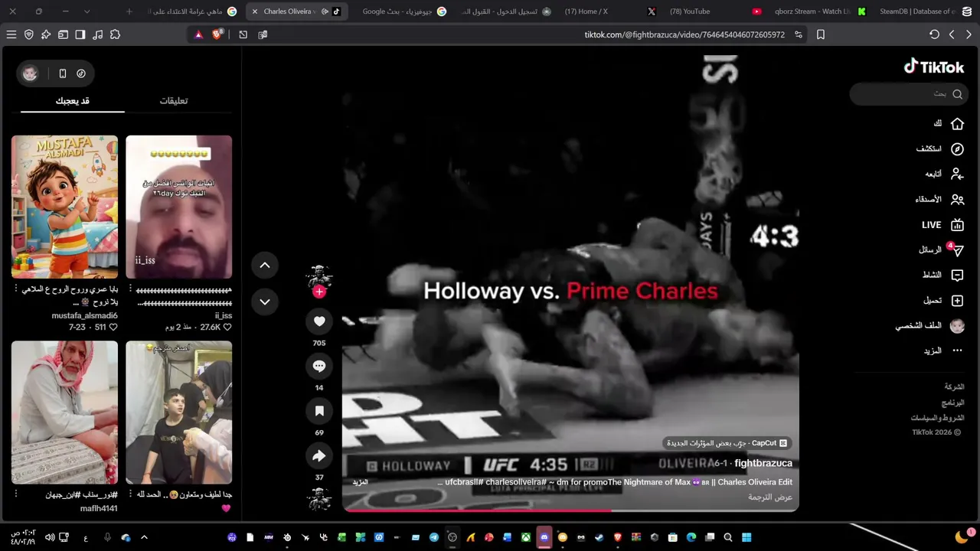Open the Upload 'تحميل' plus icon
The image size is (980, 551).
coord(957,301)
